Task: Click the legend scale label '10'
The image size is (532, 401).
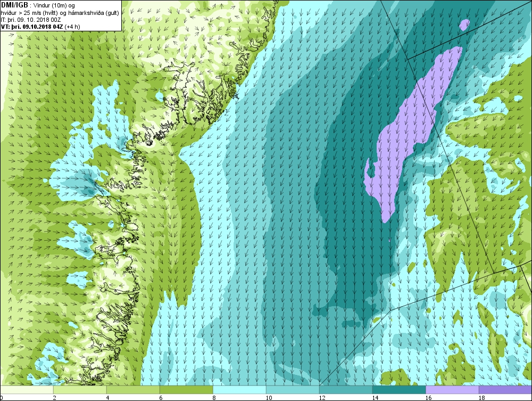Action: coord(269,398)
